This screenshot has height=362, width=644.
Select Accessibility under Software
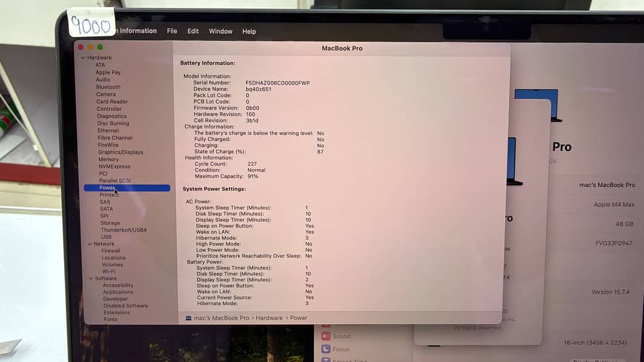click(x=118, y=285)
